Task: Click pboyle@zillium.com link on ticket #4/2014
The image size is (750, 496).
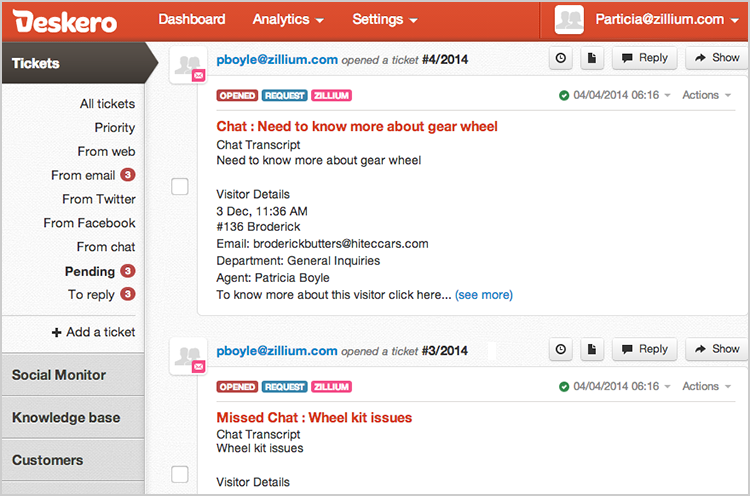Action: click(x=277, y=60)
